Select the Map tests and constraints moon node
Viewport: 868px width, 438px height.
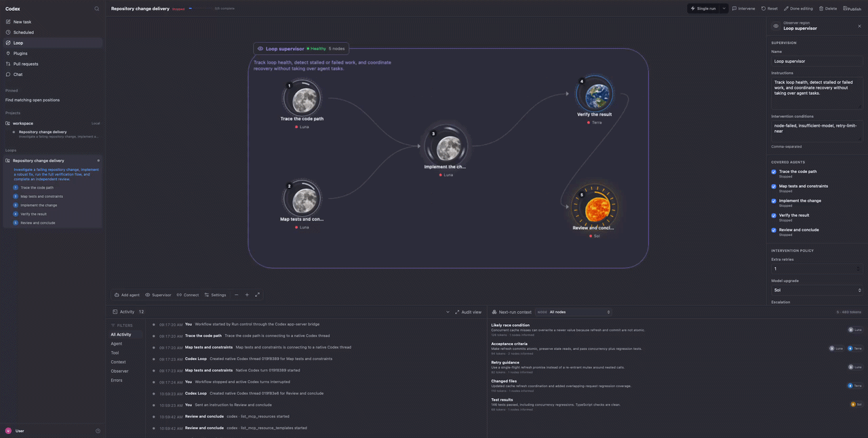pyautogui.click(x=302, y=199)
